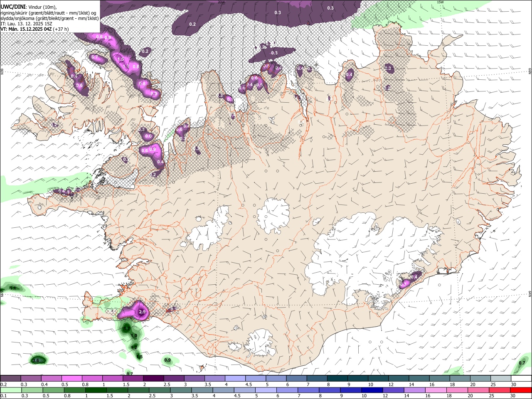The height and width of the screenshot is (399, 532).
Task: Click the 'slydda/snjókoma' legend description line
Action: click(x=49, y=18)
